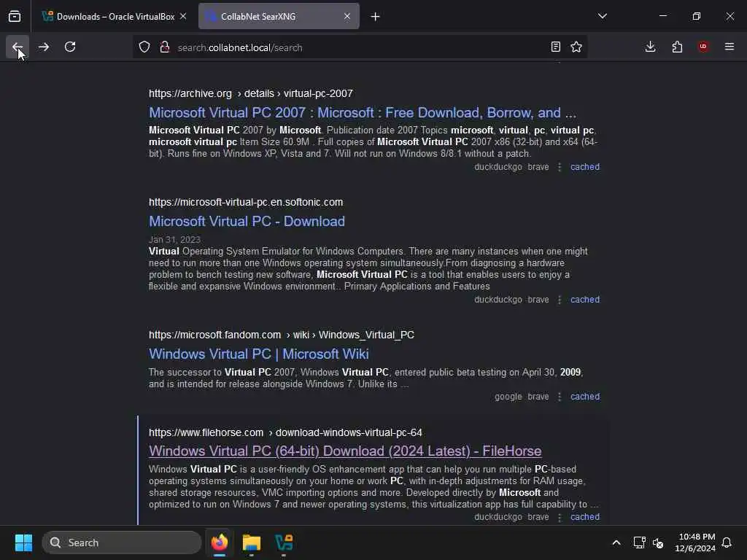Open File Explorer from the taskbar
Screen dimensions: 747x560
(x=252, y=542)
